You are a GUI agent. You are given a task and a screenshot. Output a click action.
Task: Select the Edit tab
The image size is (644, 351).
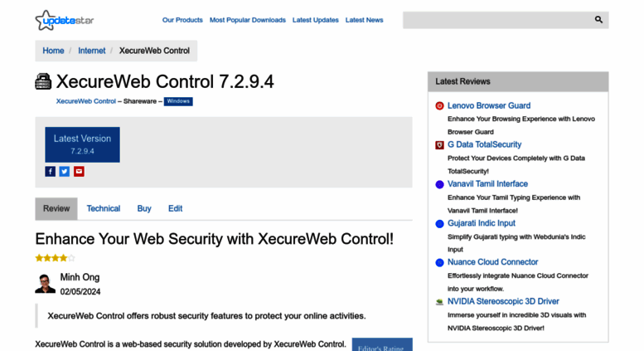coord(176,209)
